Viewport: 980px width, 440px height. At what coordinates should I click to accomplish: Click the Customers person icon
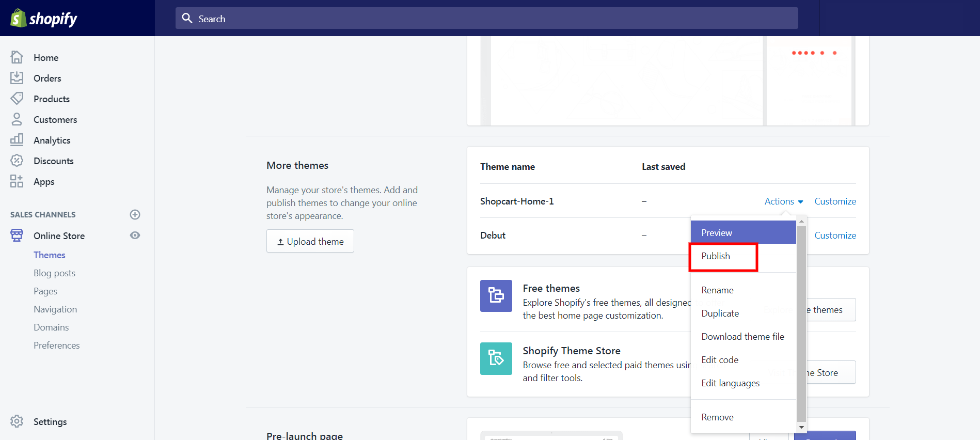(x=17, y=119)
